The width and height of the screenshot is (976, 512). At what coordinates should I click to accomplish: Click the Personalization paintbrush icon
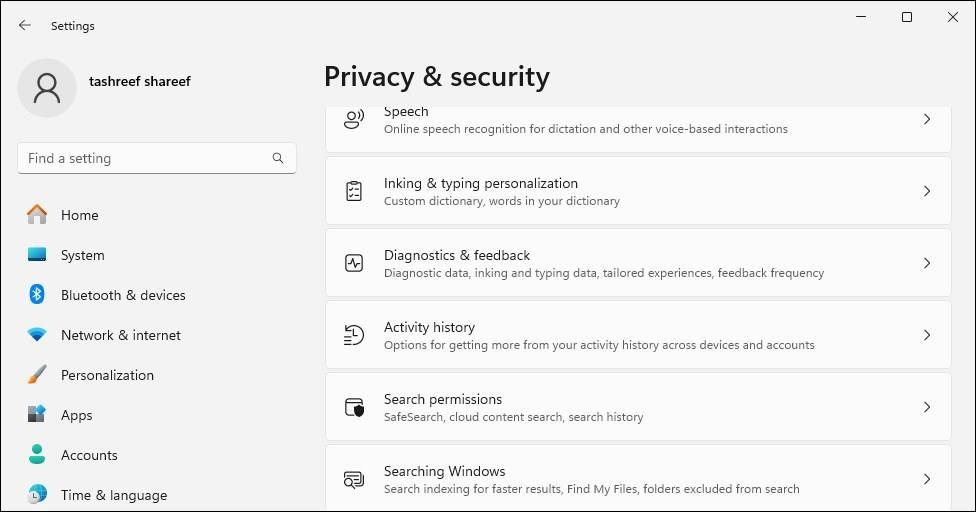[x=37, y=375]
